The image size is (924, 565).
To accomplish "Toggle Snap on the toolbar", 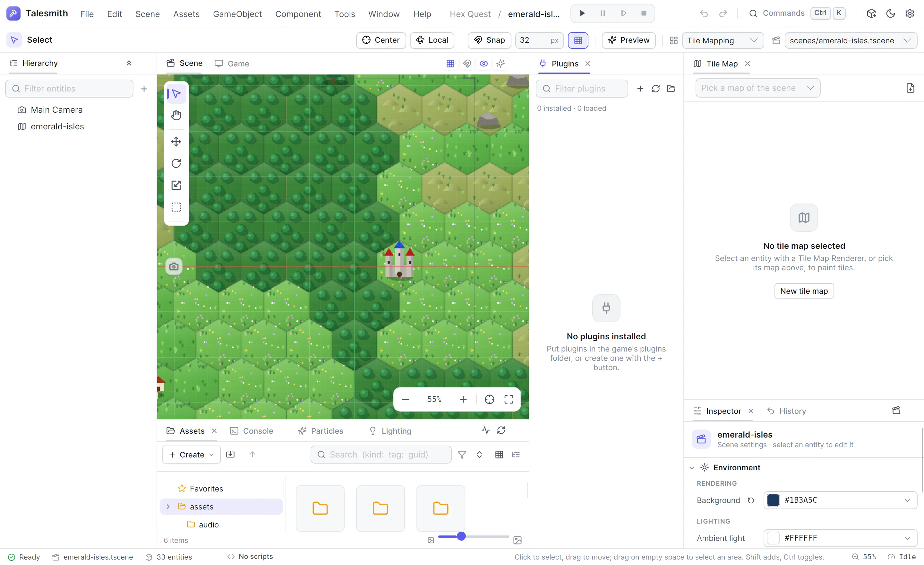I will (x=489, y=40).
